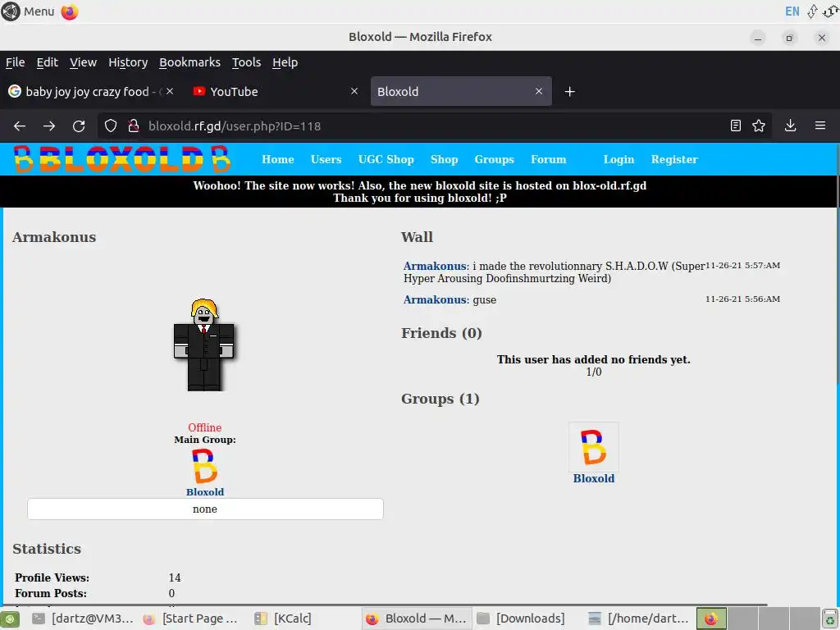840x630 pixels.
Task: Open the insecure connection padlock icon
Action: 134,126
